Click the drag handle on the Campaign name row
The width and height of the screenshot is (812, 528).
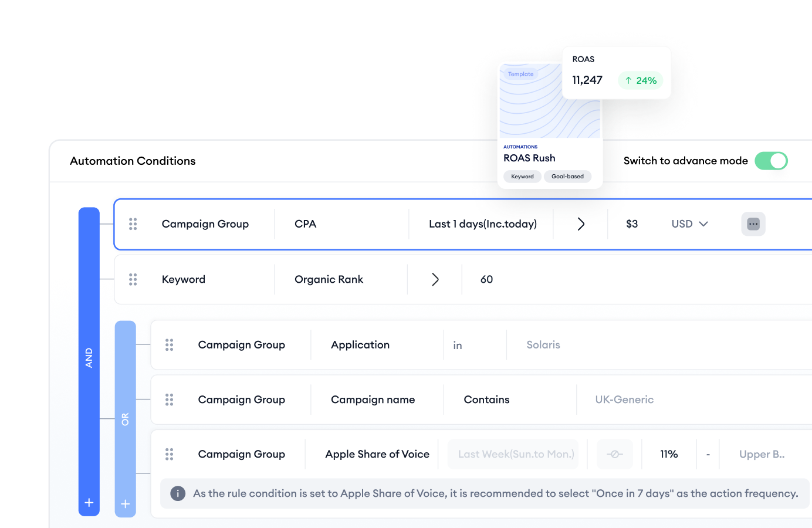(170, 400)
